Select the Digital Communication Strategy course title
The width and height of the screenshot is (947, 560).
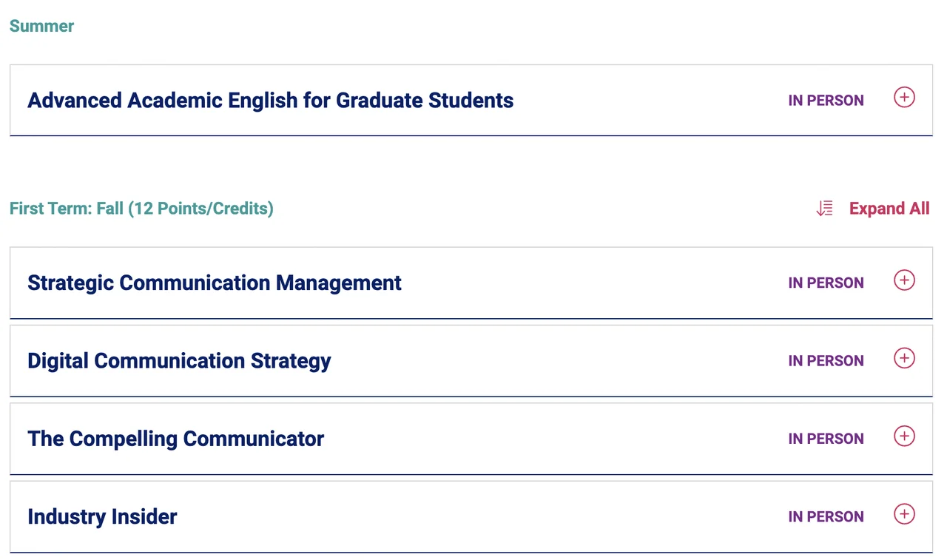[x=179, y=361]
